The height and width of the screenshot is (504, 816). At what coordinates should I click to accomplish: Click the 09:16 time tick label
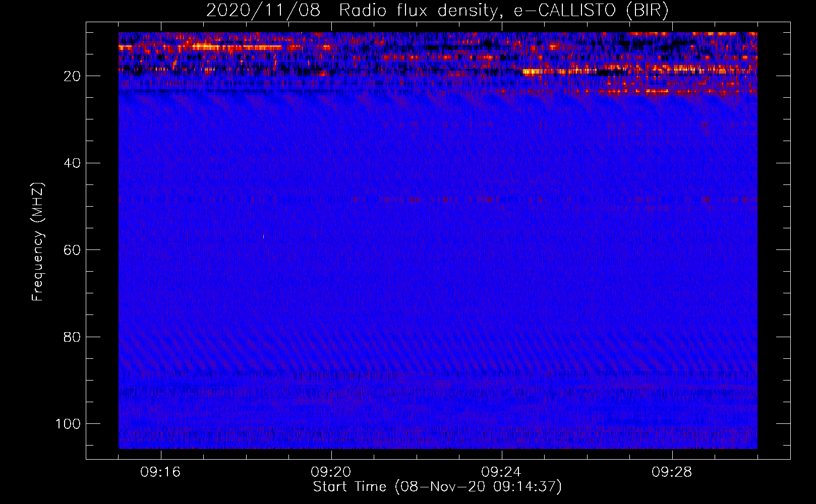coord(160,472)
